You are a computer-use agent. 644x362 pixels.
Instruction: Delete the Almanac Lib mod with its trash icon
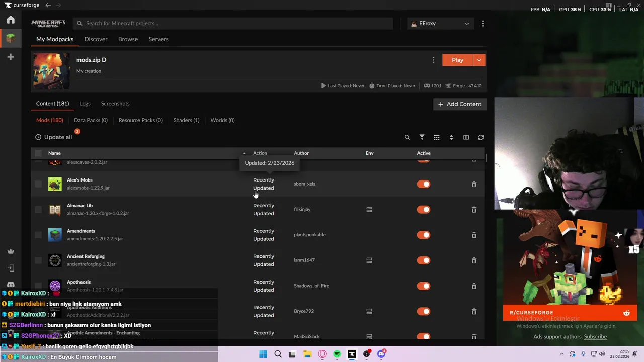(474, 210)
